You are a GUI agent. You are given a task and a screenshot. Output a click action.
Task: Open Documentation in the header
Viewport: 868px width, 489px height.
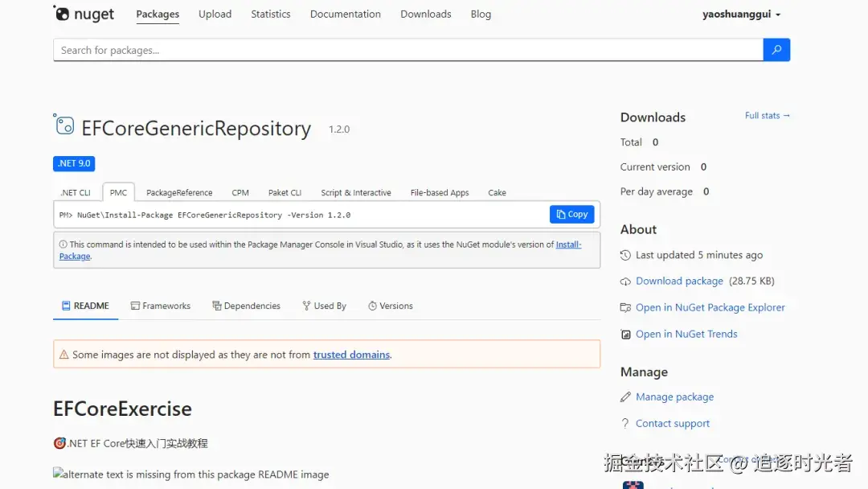pyautogui.click(x=346, y=14)
